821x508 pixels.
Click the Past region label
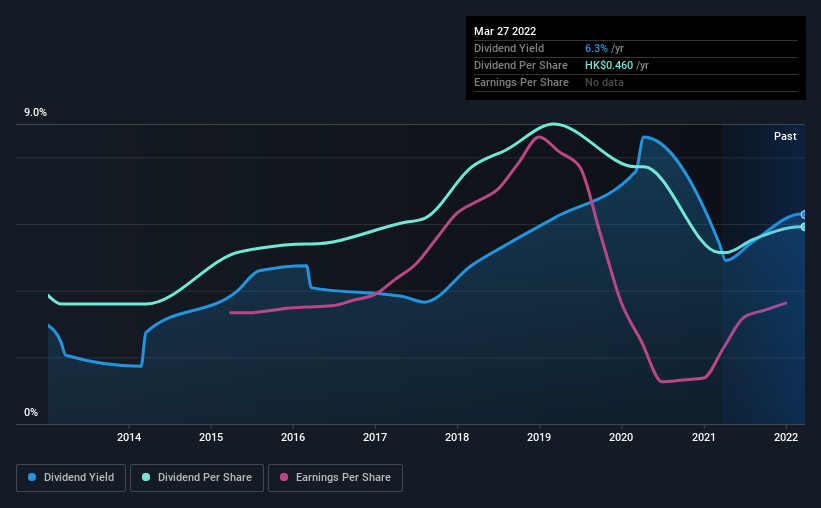point(785,136)
